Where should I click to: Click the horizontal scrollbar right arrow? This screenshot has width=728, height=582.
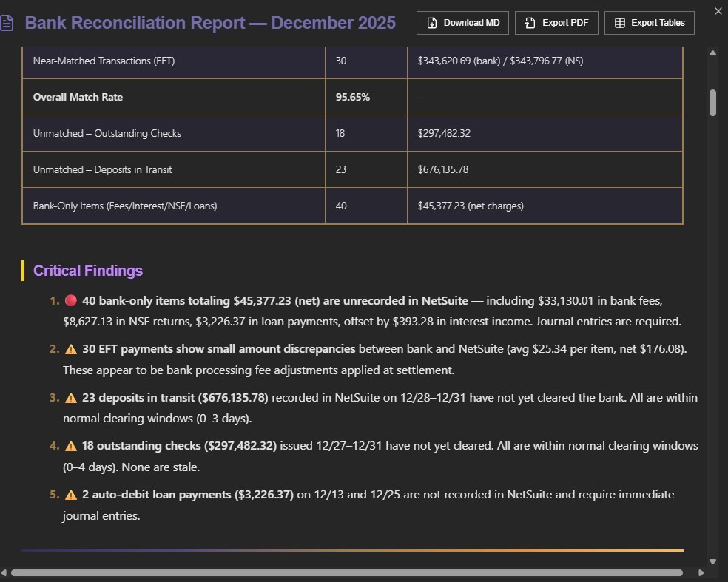[701, 572]
